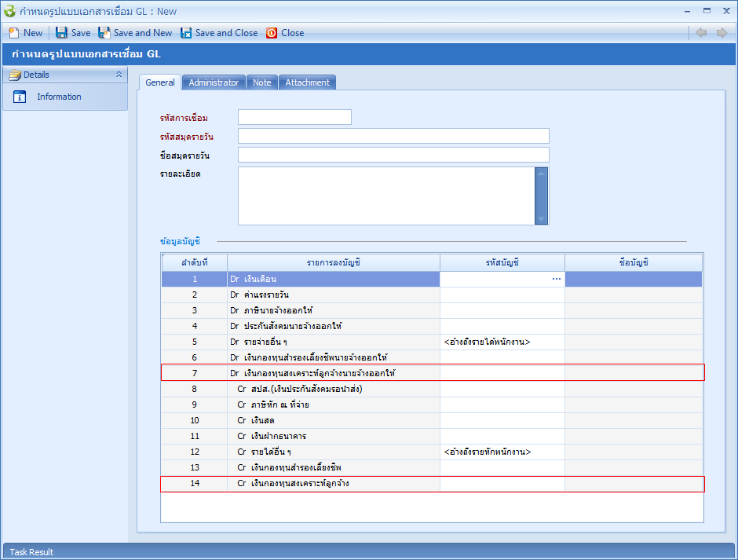Image resolution: width=738 pixels, height=560 pixels.
Task: Click the next record arrow icon
Action: click(x=721, y=33)
